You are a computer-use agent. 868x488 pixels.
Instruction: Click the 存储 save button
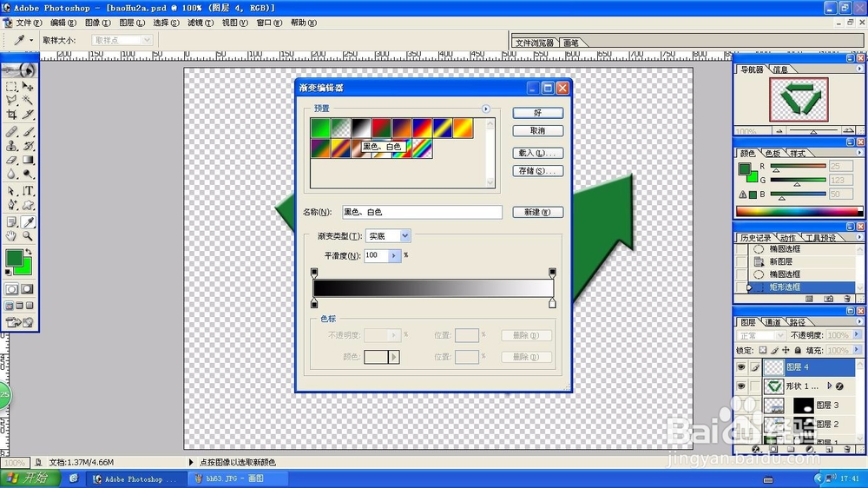click(x=537, y=170)
